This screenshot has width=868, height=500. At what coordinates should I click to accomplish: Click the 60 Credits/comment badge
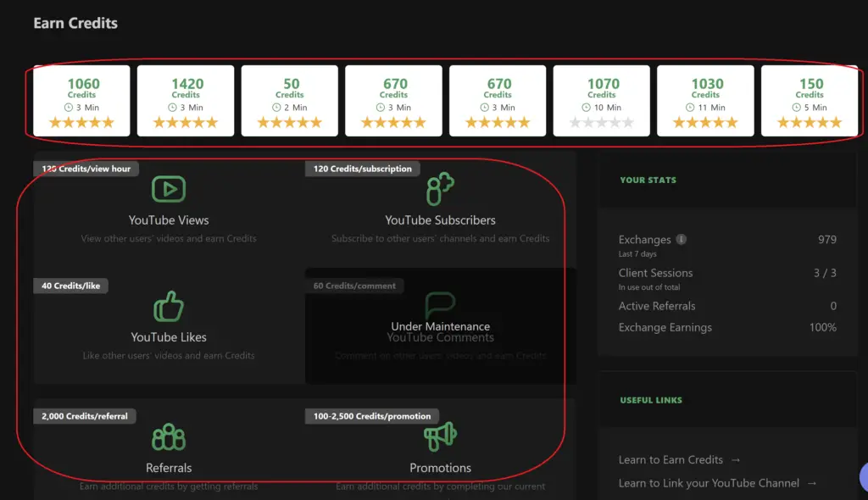click(354, 286)
